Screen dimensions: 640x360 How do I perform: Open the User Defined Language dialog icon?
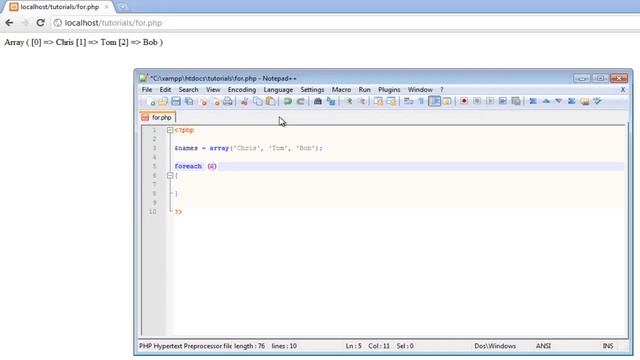click(x=447, y=101)
